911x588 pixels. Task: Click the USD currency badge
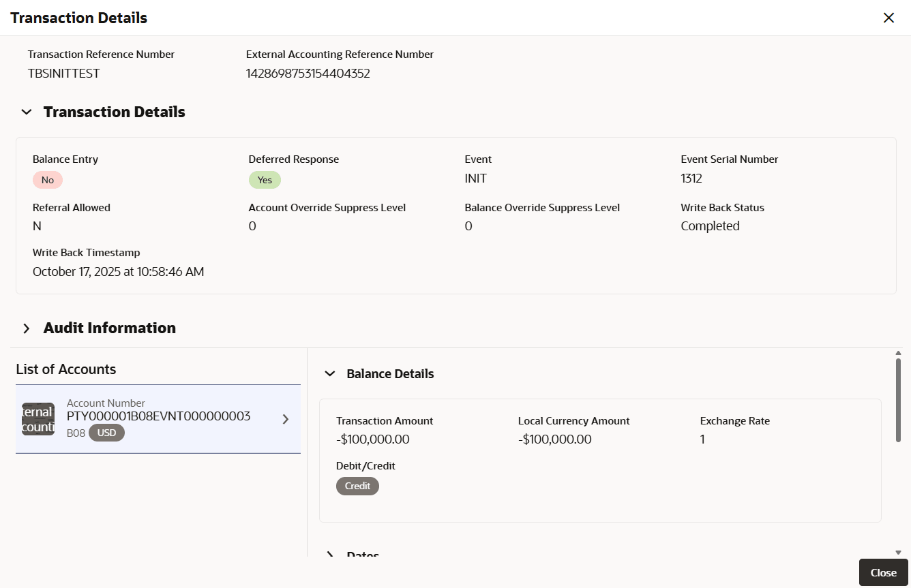coord(106,433)
